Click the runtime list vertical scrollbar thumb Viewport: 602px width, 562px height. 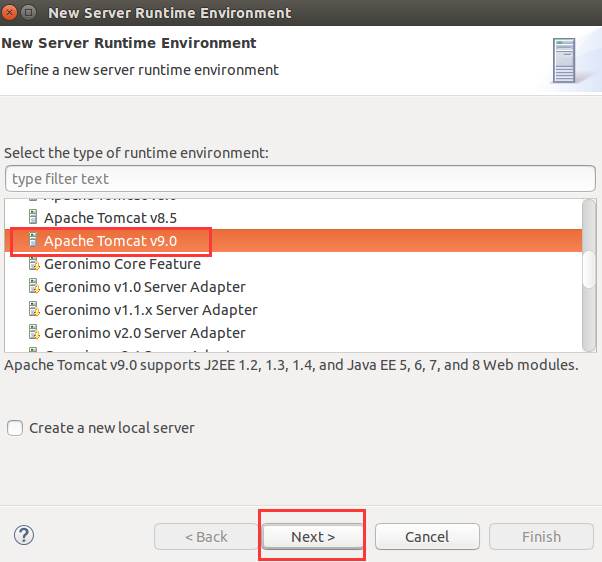[x=589, y=270]
